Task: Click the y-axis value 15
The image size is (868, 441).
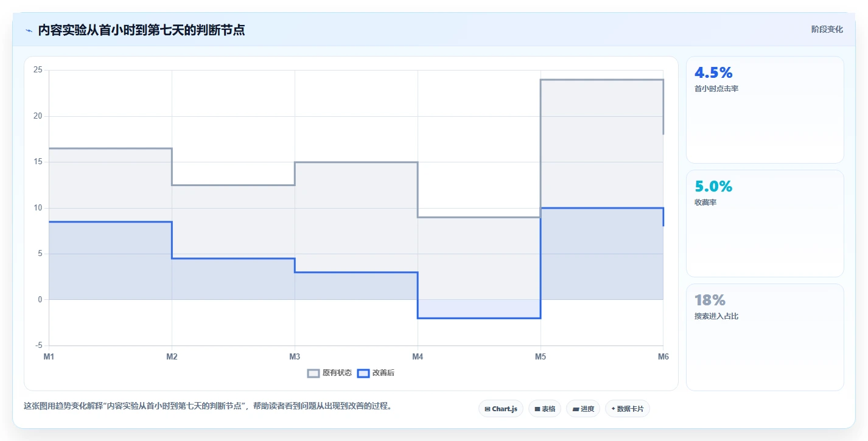Action: [x=38, y=162]
